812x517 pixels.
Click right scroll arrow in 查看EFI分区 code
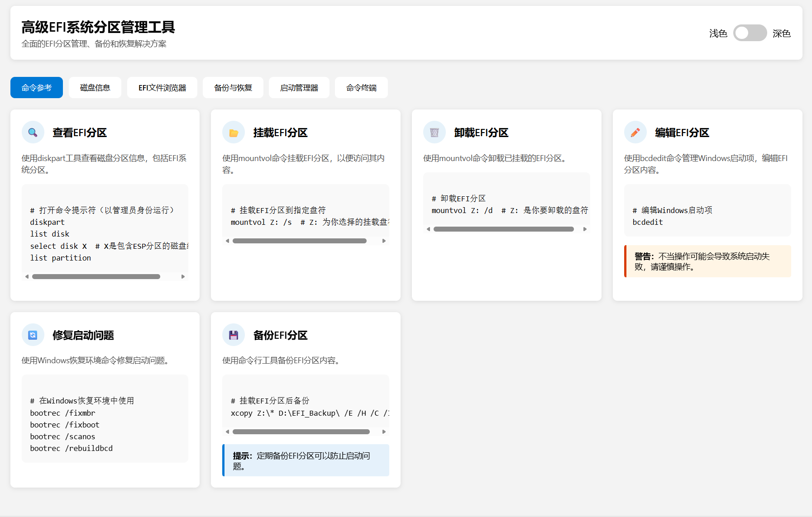pos(183,276)
